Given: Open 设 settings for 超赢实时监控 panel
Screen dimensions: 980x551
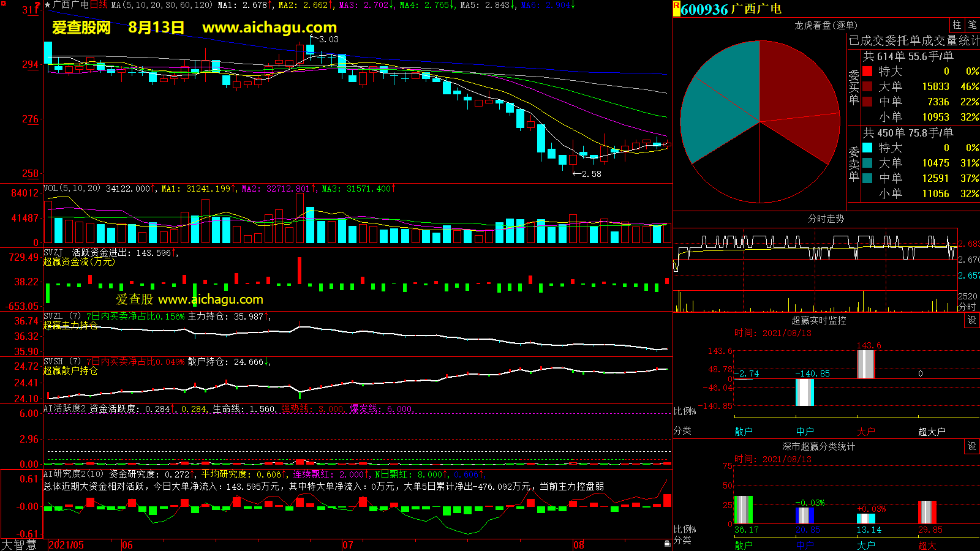Looking at the screenshot, I should 972,320.
